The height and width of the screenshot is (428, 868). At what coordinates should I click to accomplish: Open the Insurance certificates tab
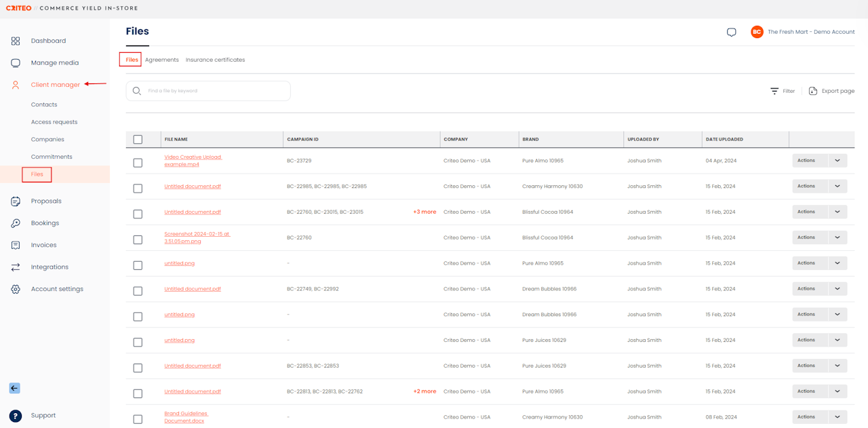[215, 60]
